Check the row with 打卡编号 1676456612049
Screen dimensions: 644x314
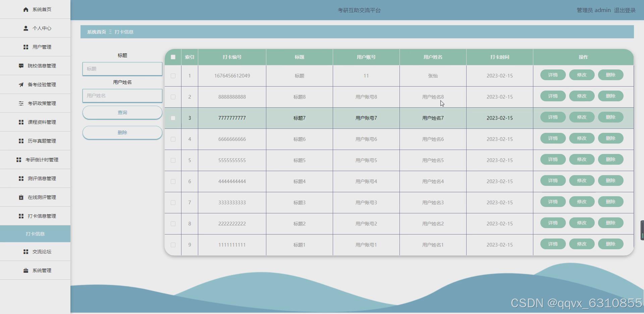coord(173,76)
